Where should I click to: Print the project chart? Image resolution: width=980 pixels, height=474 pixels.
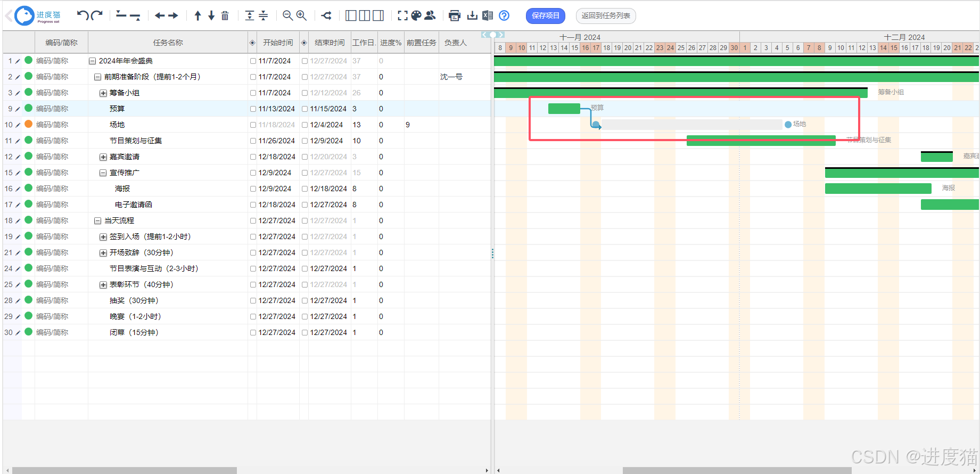[x=455, y=15]
